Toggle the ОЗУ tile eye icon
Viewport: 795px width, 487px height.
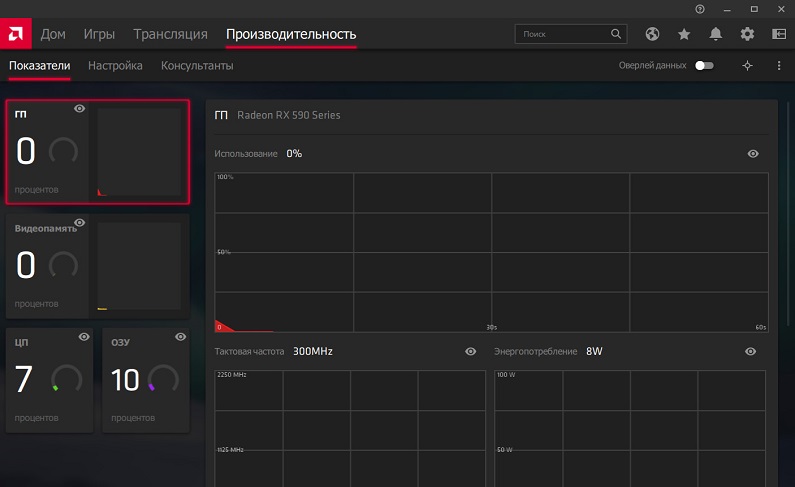[180, 337]
